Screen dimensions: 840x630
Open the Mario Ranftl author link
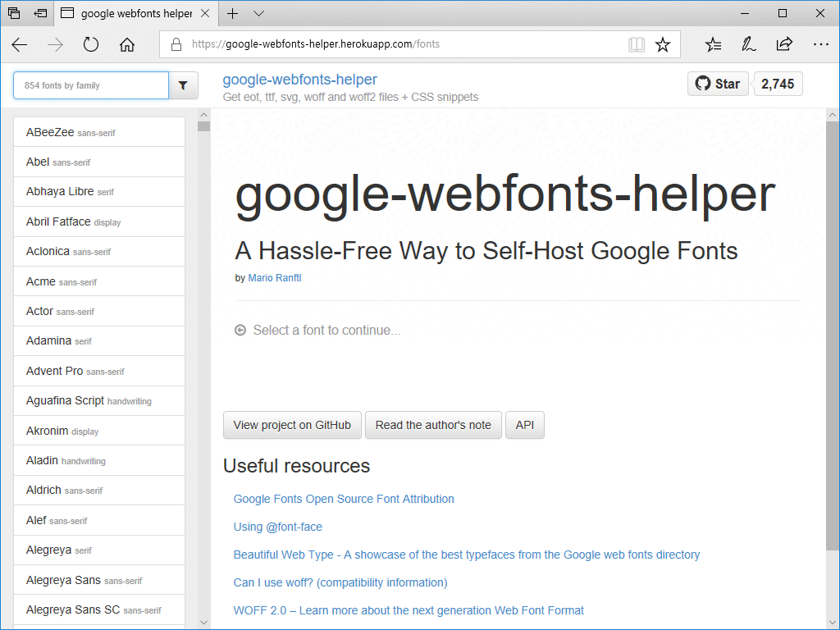(x=274, y=277)
